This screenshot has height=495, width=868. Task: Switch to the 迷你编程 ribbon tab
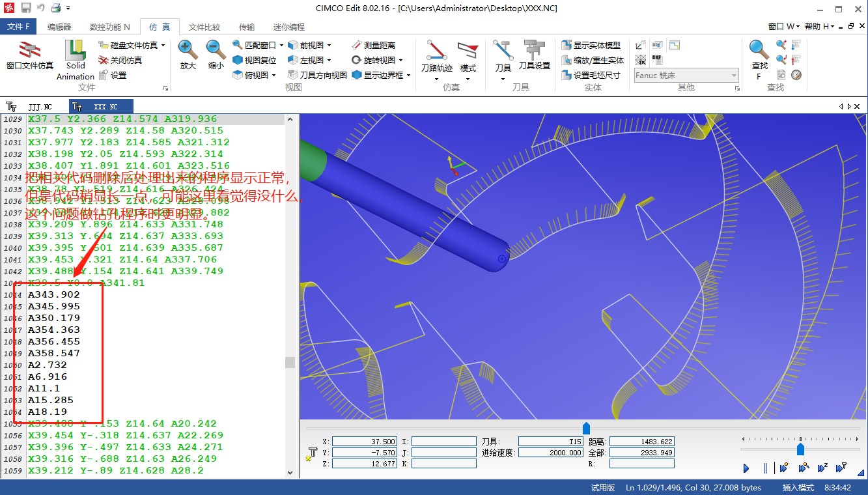tap(288, 27)
